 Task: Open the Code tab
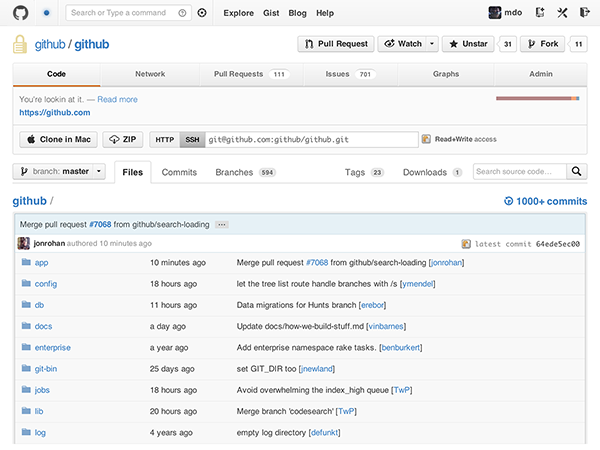coord(57,74)
